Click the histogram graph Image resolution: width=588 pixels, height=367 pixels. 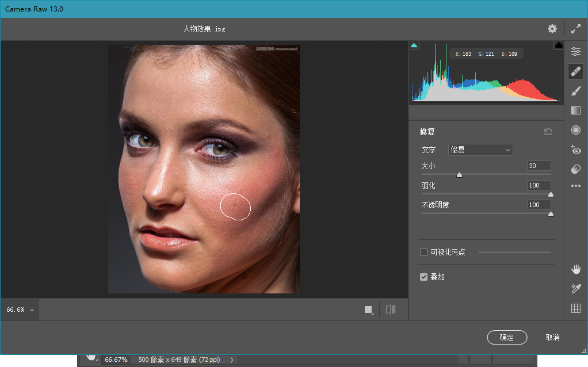pyautogui.click(x=486, y=72)
